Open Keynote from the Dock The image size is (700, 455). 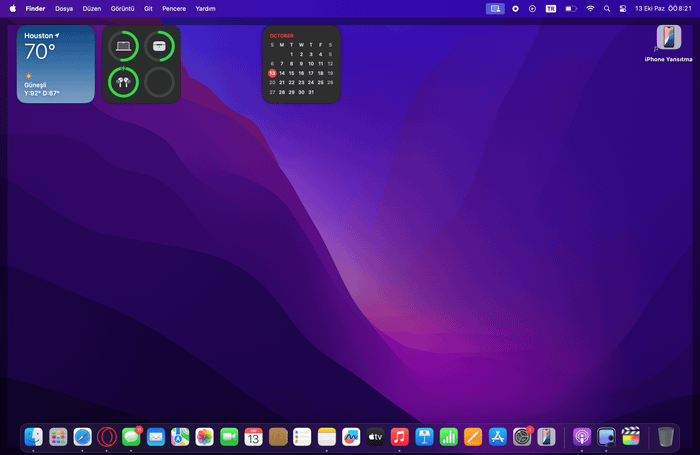pos(424,437)
